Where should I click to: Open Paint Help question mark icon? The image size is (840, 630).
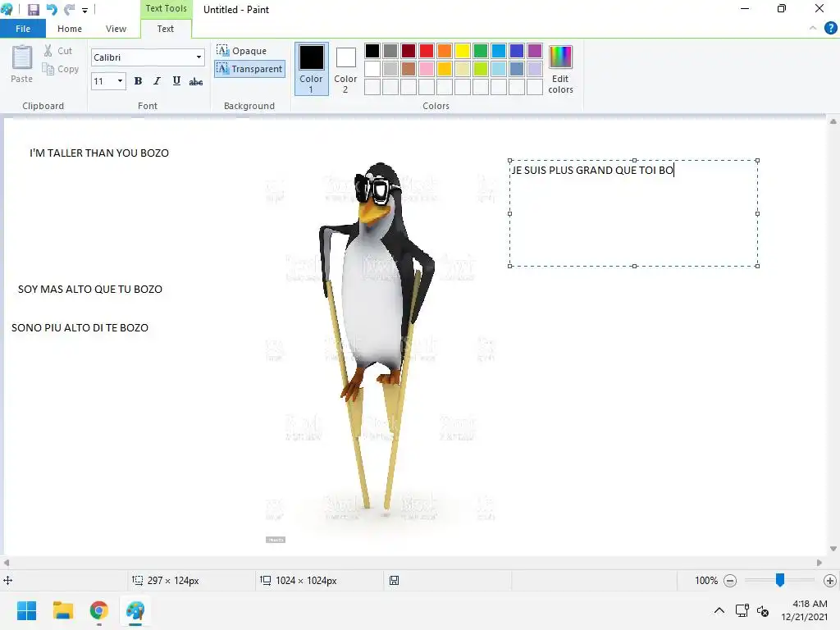830,28
